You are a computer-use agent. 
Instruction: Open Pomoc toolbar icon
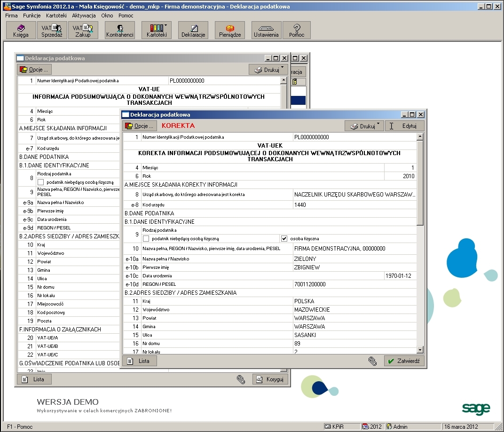click(296, 30)
